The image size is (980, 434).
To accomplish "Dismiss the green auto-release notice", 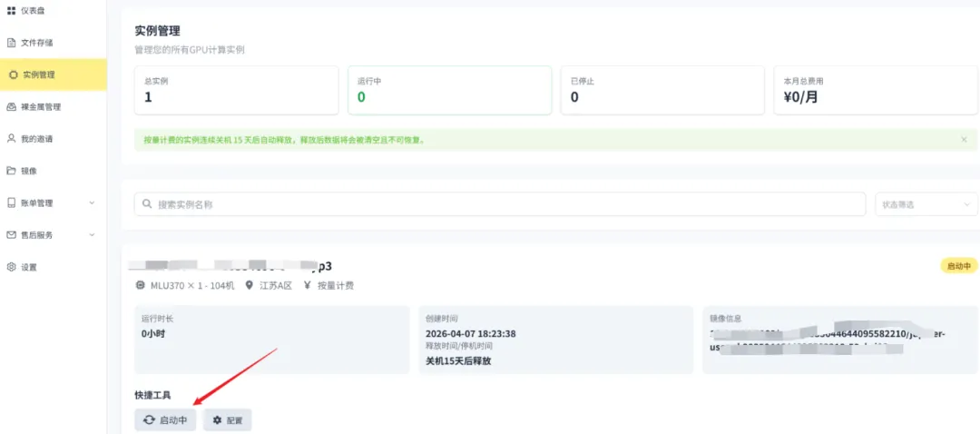I will coord(964,140).
